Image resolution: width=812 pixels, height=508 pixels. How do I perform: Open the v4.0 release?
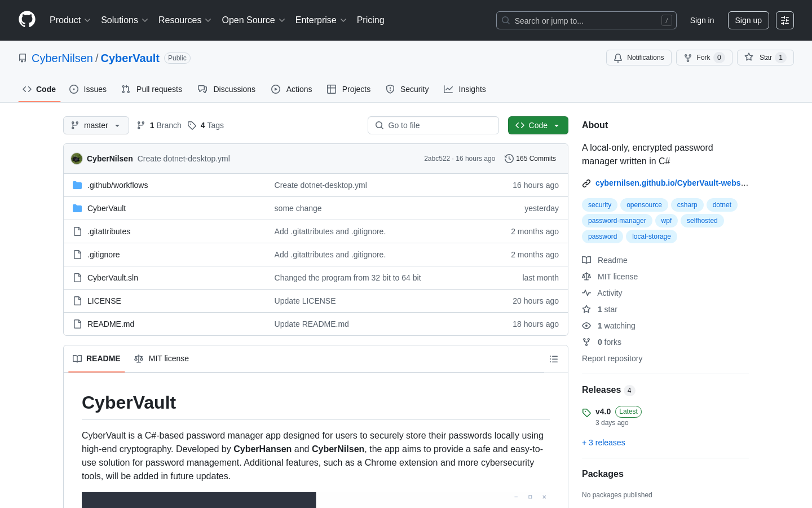pos(603,411)
